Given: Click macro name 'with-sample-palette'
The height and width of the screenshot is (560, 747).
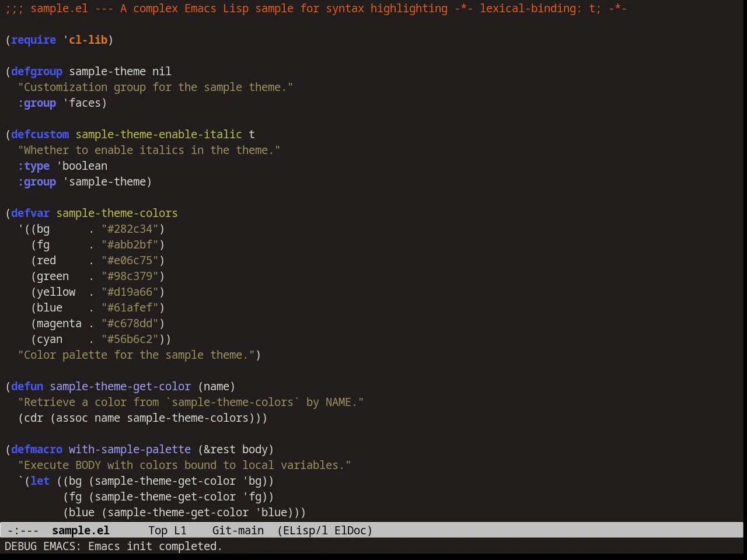Looking at the screenshot, I should coord(130,449).
